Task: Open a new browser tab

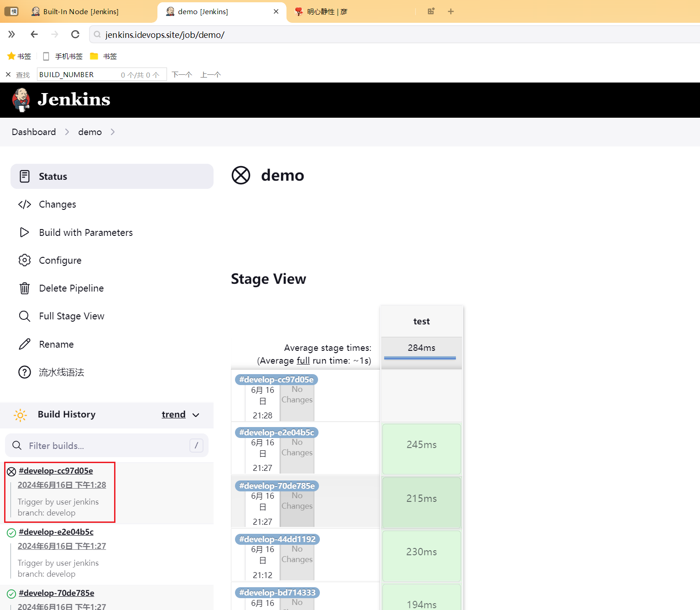Action: [451, 11]
